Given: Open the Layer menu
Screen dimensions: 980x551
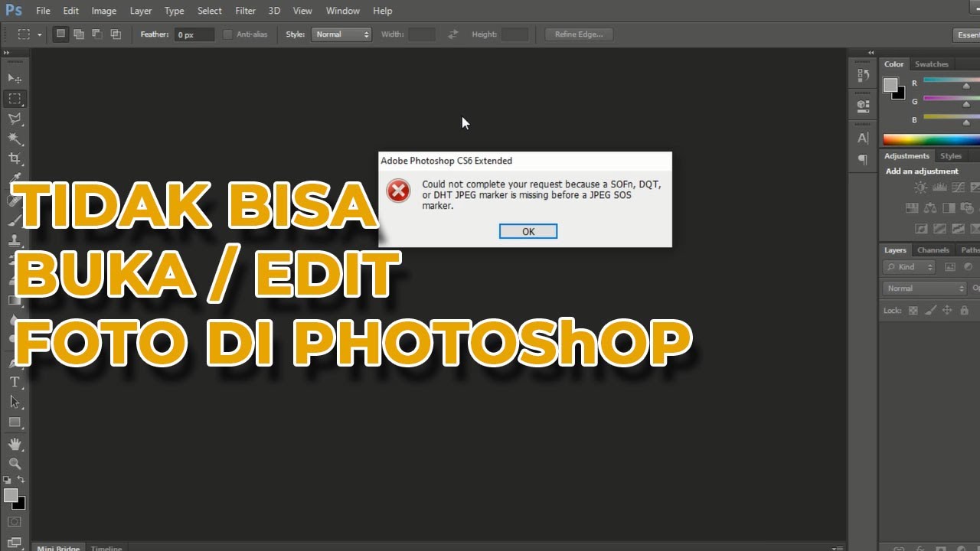Looking at the screenshot, I should coord(141,11).
